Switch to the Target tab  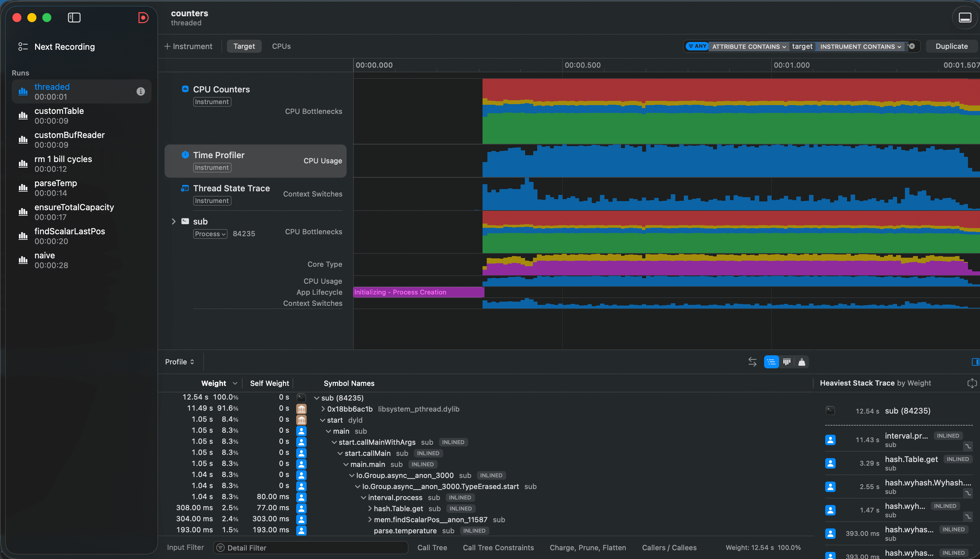click(x=244, y=46)
